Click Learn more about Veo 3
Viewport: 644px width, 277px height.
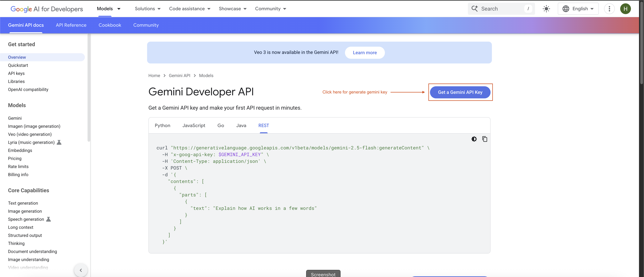(364, 53)
